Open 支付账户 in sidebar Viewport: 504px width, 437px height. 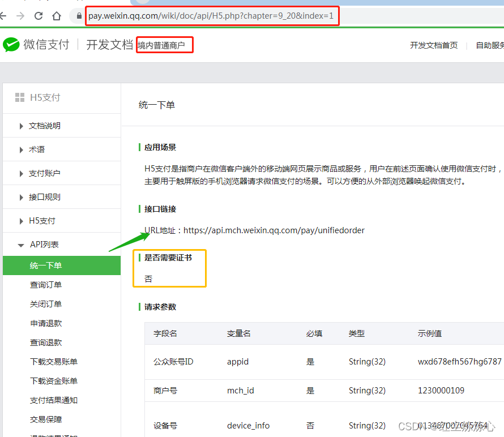coord(45,173)
